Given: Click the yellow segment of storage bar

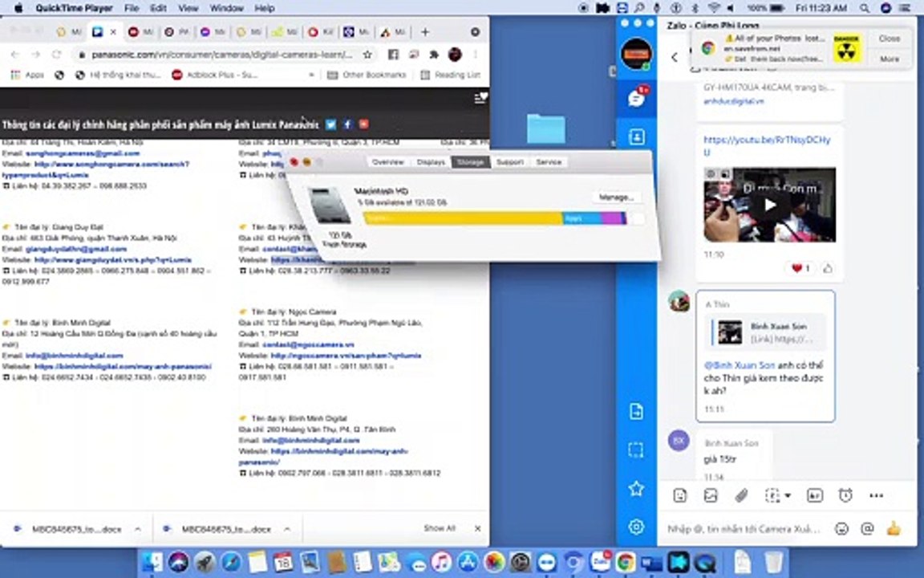Looking at the screenshot, I should 463,218.
